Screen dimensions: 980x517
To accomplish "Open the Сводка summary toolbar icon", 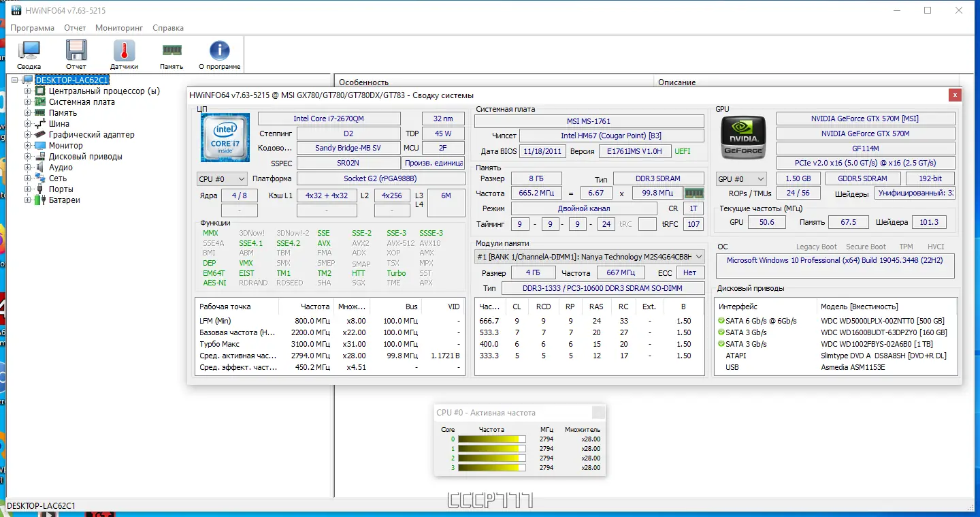I will (x=29, y=51).
